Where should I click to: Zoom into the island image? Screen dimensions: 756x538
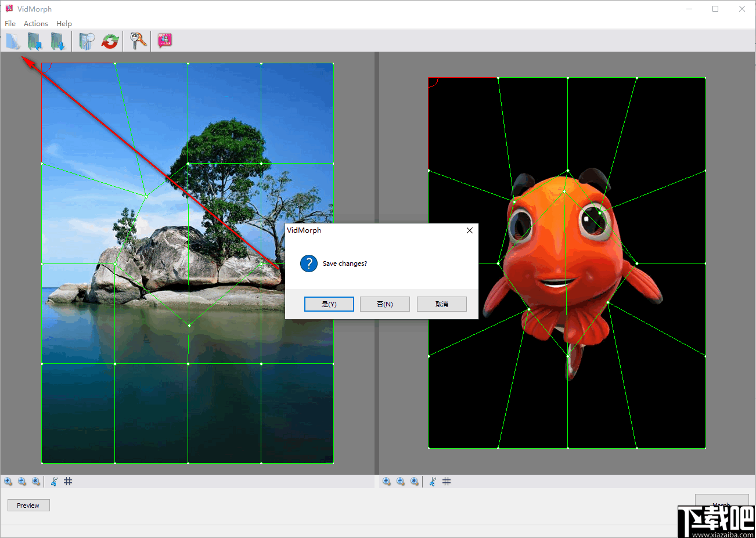(x=8, y=481)
